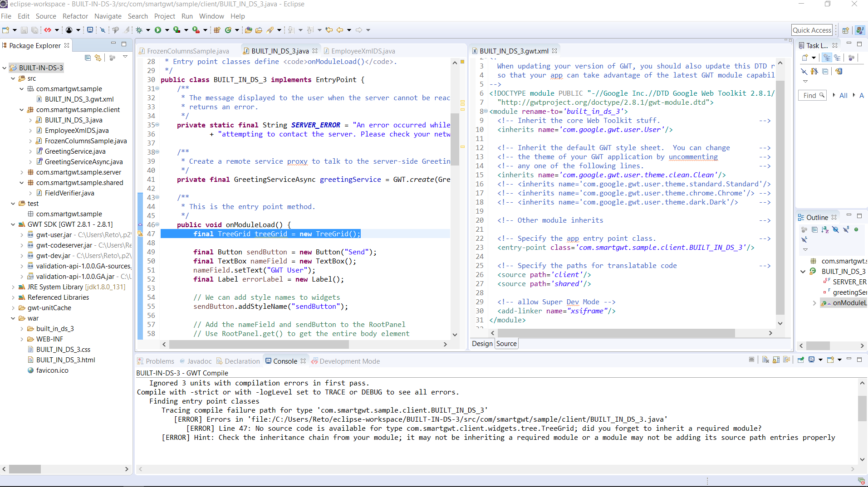Click the All link in Task List
This screenshot has height=487, width=868.
(843, 96)
